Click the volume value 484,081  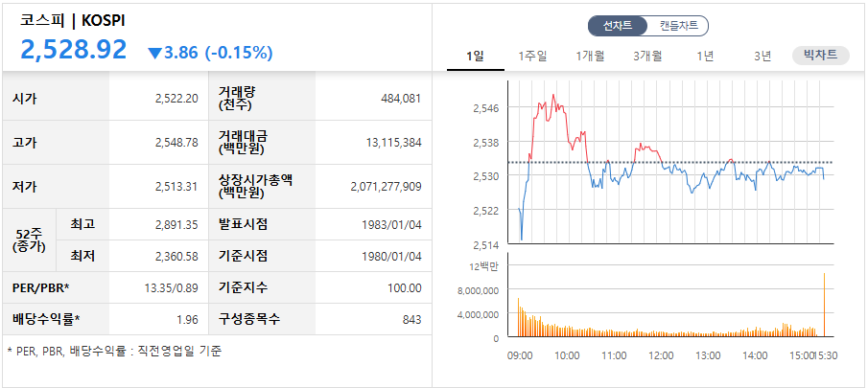(x=401, y=99)
